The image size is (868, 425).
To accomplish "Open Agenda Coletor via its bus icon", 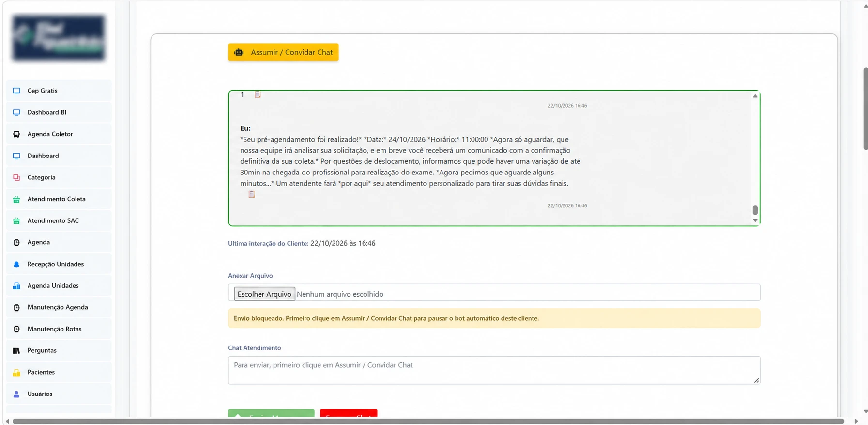I will pos(16,134).
